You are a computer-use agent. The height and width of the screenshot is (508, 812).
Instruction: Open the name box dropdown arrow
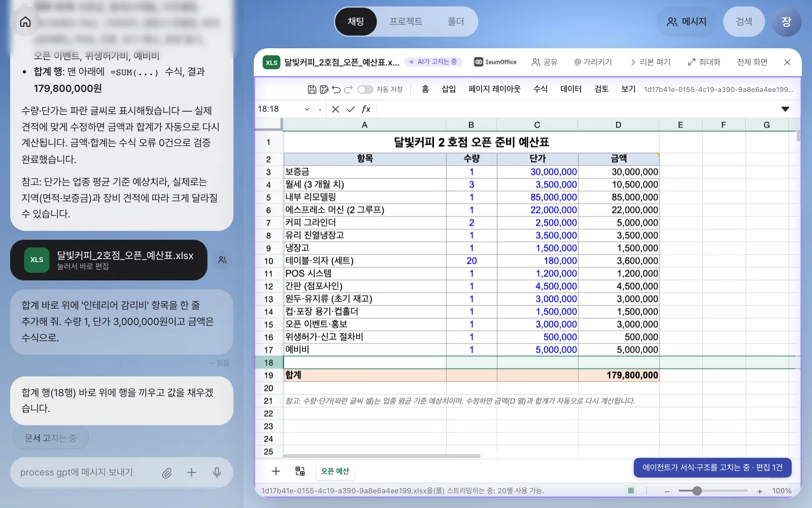pyautogui.click(x=307, y=109)
